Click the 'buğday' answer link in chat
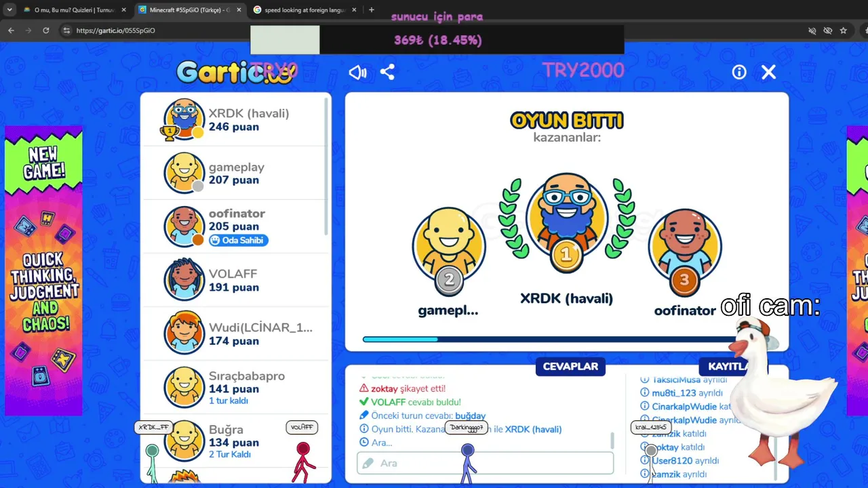Image resolution: width=868 pixels, height=488 pixels. point(470,415)
